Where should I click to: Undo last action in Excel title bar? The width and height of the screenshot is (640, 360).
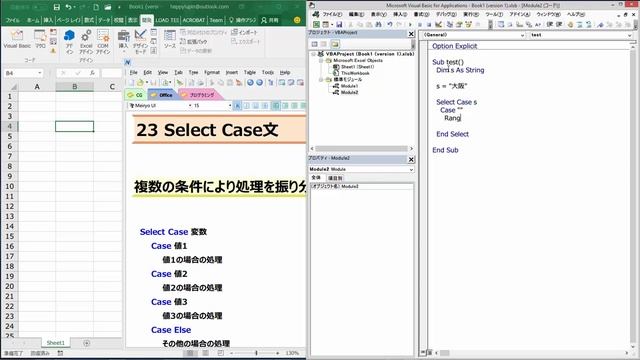[69, 7]
